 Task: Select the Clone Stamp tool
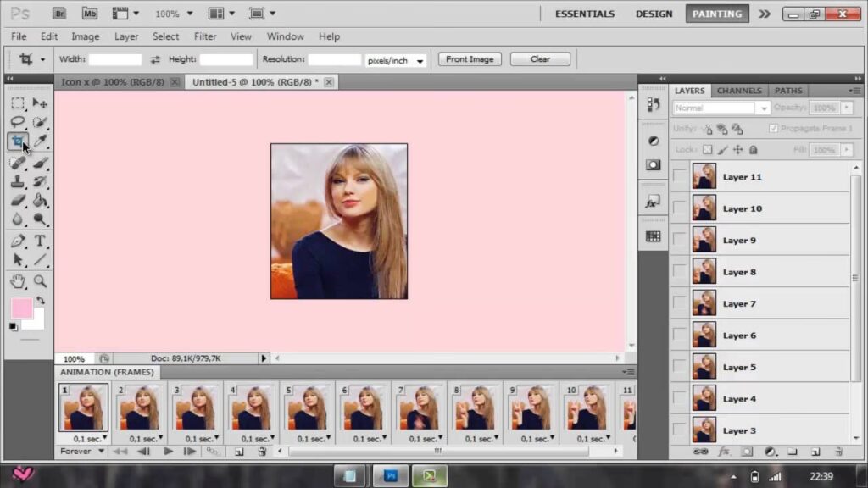(x=17, y=181)
